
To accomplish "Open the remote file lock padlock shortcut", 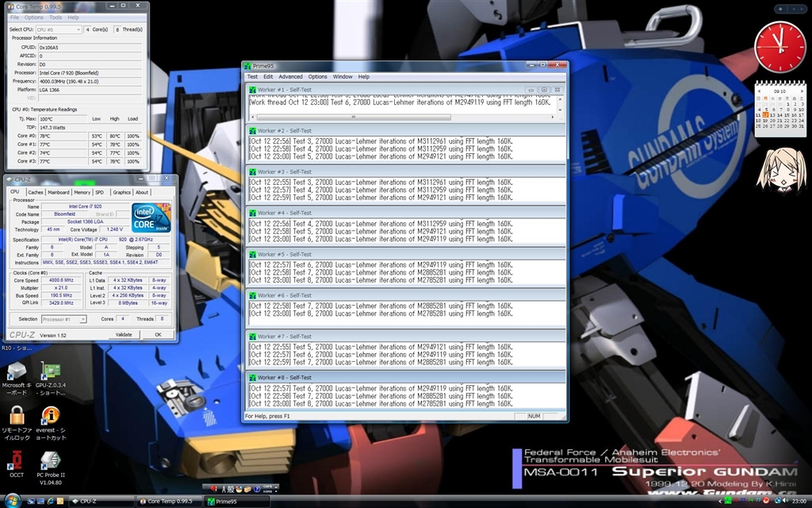I will click(x=17, y=423).
